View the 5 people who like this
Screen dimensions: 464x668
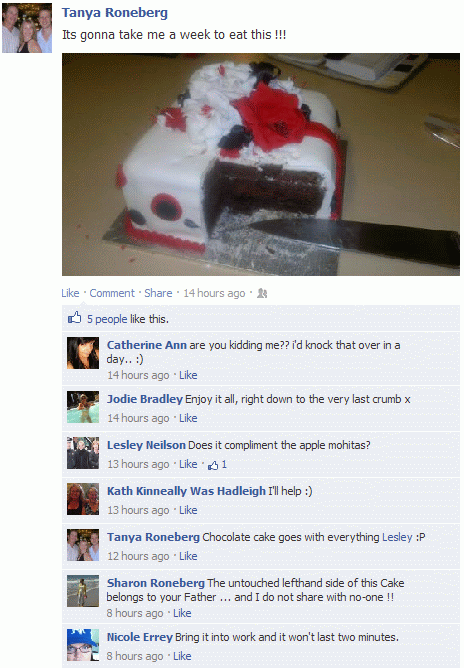click(107, 319)
